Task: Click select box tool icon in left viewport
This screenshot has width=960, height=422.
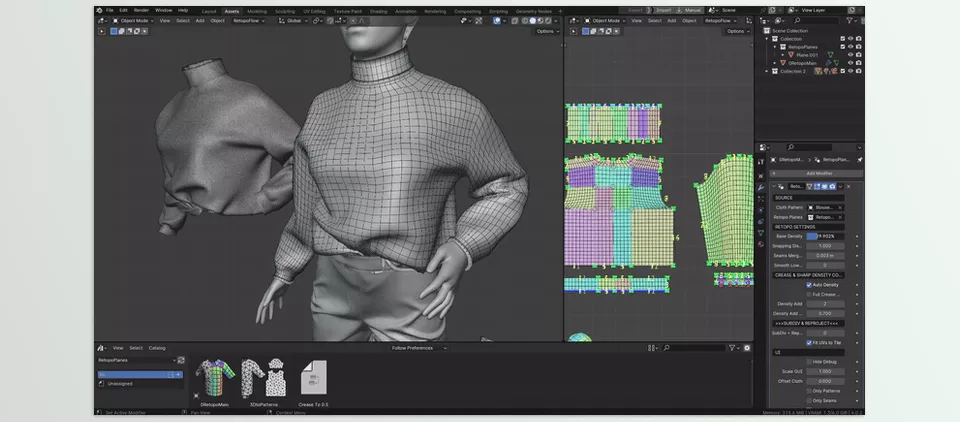Action: [x=114, y=31]
